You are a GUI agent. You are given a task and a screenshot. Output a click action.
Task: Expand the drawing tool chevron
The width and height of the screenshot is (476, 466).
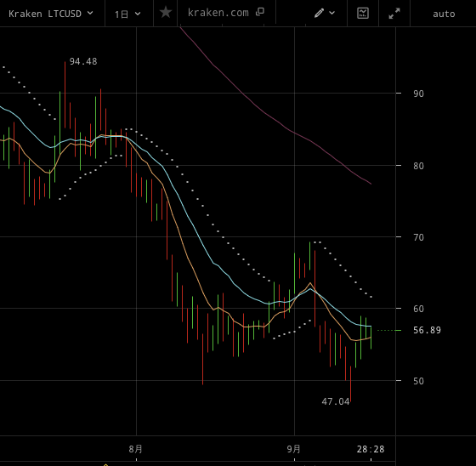pyautogui.click(x=332, y=13)
